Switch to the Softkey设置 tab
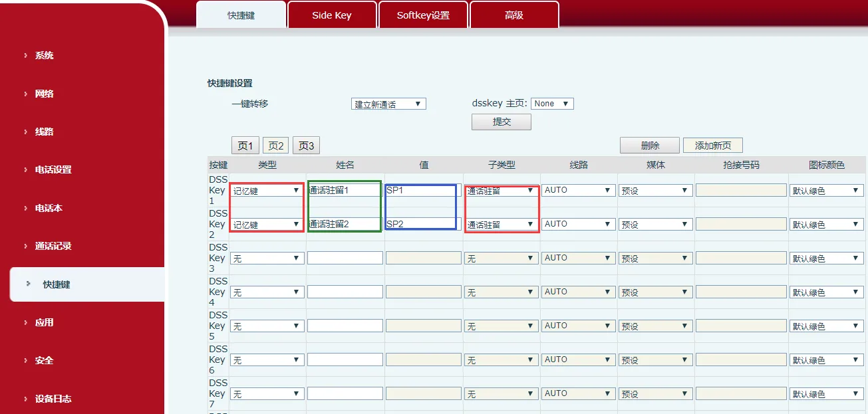The width and height of the screenshot is (868, 414). click(x=423, y=15)
